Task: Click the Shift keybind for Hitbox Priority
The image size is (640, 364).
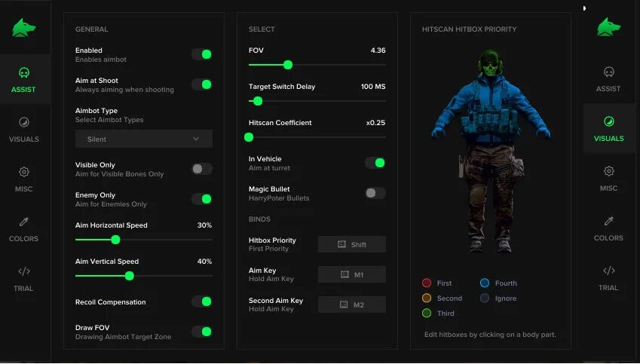Action: pos(352,244)
